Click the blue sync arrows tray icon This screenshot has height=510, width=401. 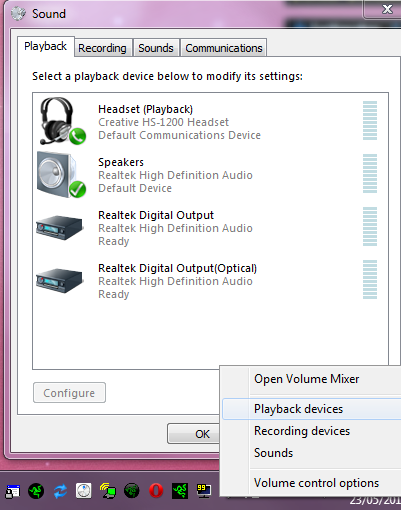(60, 491)
